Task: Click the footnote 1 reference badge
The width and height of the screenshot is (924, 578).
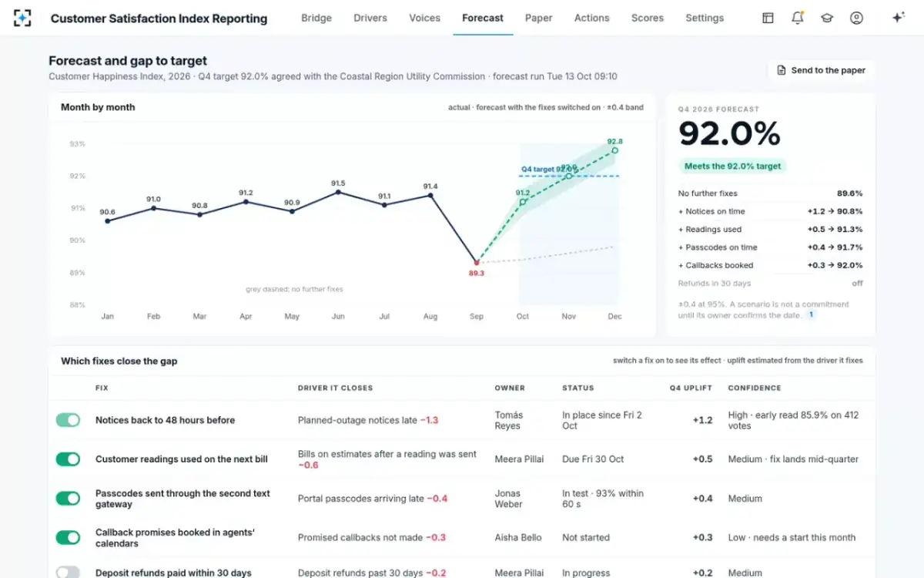Action: 811,315
